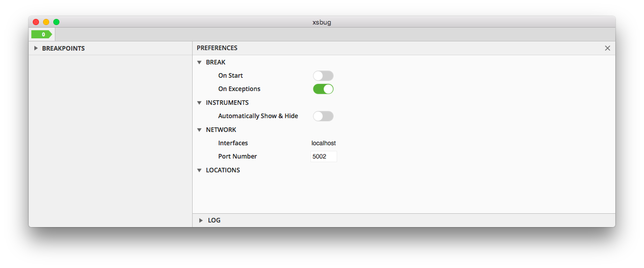
Task: Click the LOG header label
Action: point(214,220)
